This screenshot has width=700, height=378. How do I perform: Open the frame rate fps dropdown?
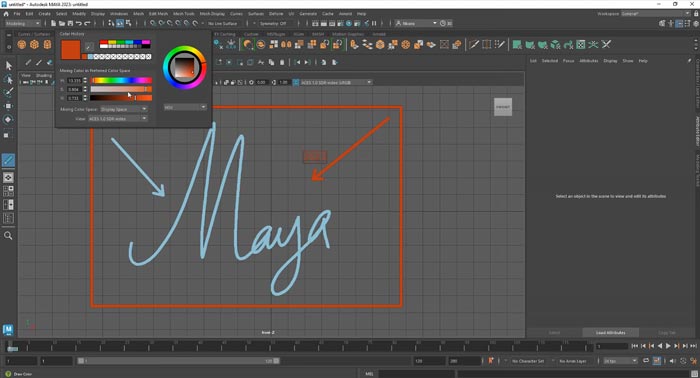620,361
